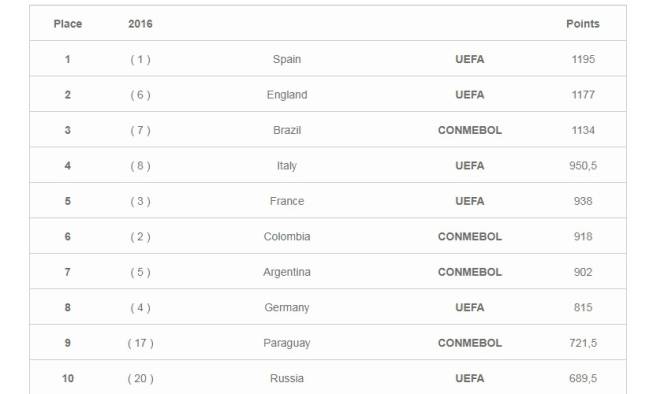Click the UEFA label next to Spain

pyautogui.click(x=470, y=60)
